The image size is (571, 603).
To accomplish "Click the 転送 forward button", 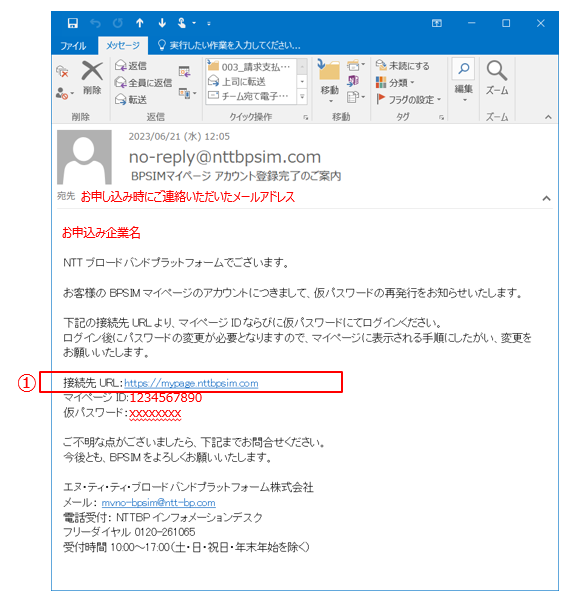I will [x=131, y=100].
